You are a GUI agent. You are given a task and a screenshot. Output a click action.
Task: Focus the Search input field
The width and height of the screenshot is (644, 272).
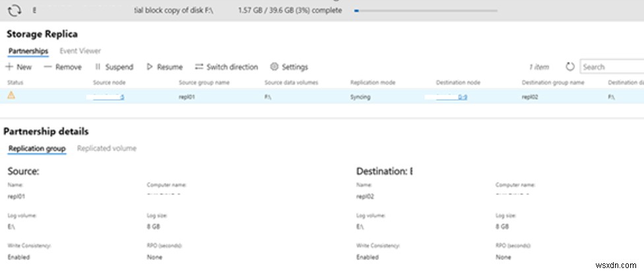click(x=612, y=67)
